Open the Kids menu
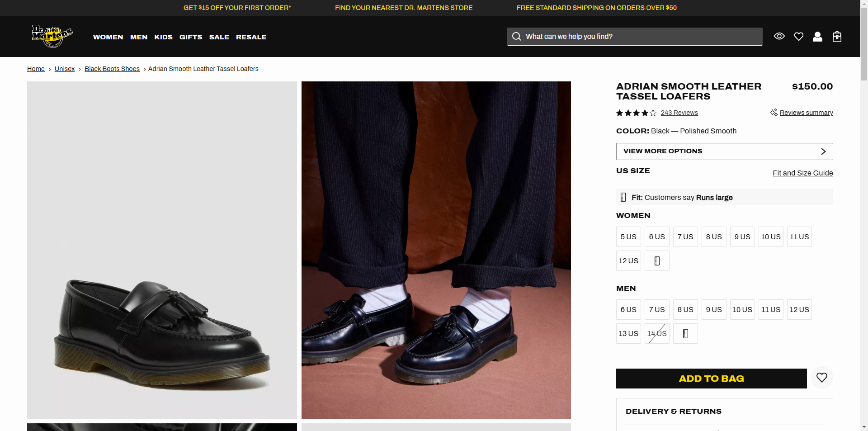 (163, 37)
